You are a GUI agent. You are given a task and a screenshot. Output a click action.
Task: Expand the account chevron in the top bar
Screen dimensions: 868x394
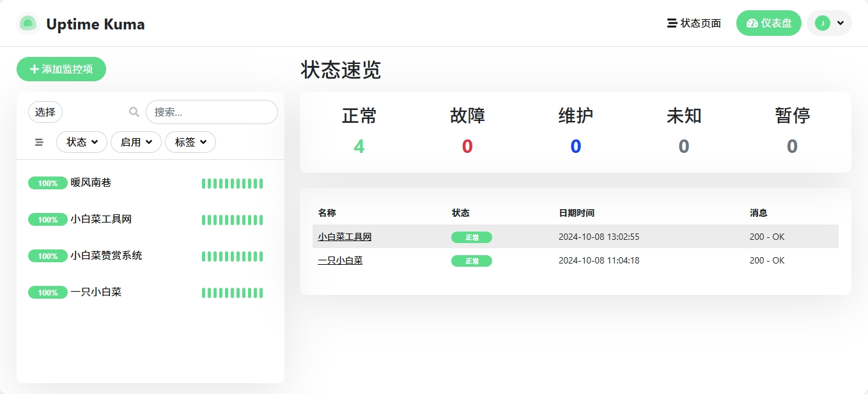pos(841,22)
